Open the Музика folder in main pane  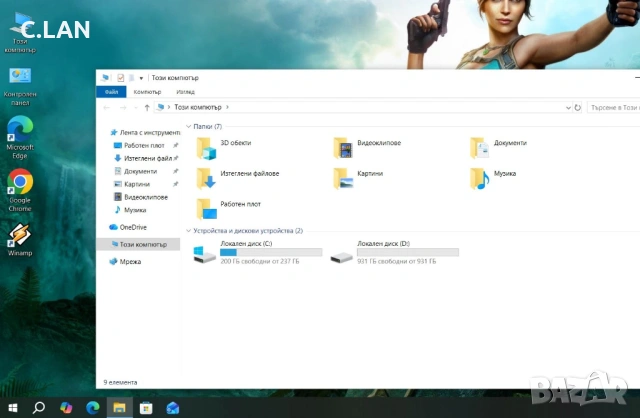pos(493,178)
